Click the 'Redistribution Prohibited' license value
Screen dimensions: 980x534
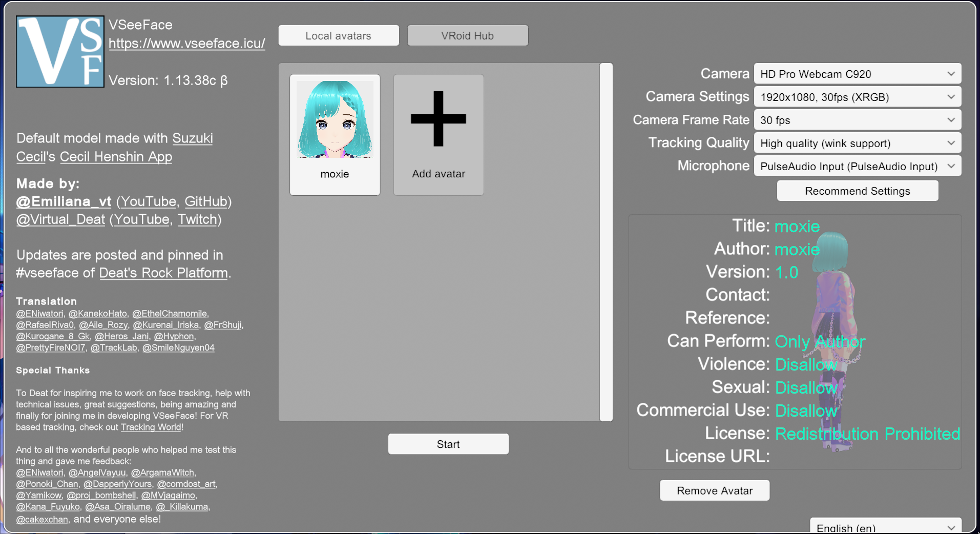coord(867,434)
